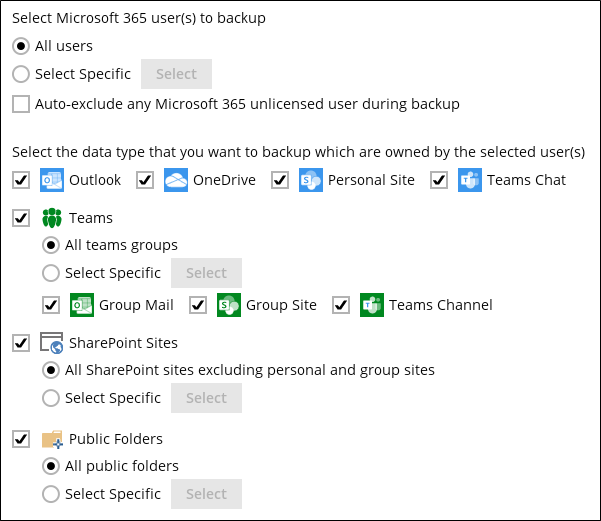Click the green Teams group icon

(52, 218)
